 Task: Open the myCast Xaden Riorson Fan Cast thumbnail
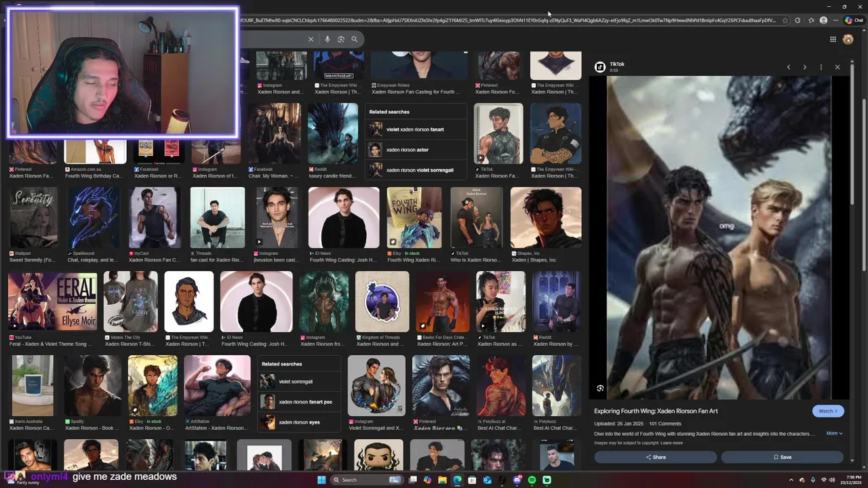point(155,218)
